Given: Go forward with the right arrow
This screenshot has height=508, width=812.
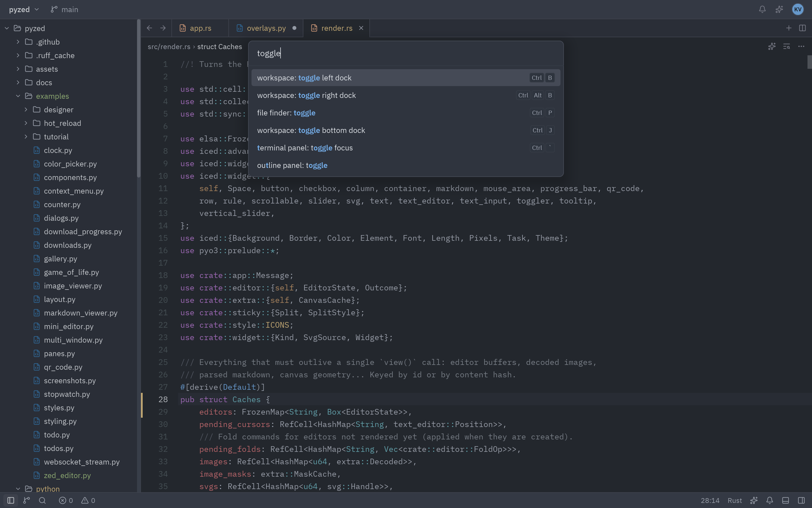Looking at the screenshot, I should (x=163, y=28).
